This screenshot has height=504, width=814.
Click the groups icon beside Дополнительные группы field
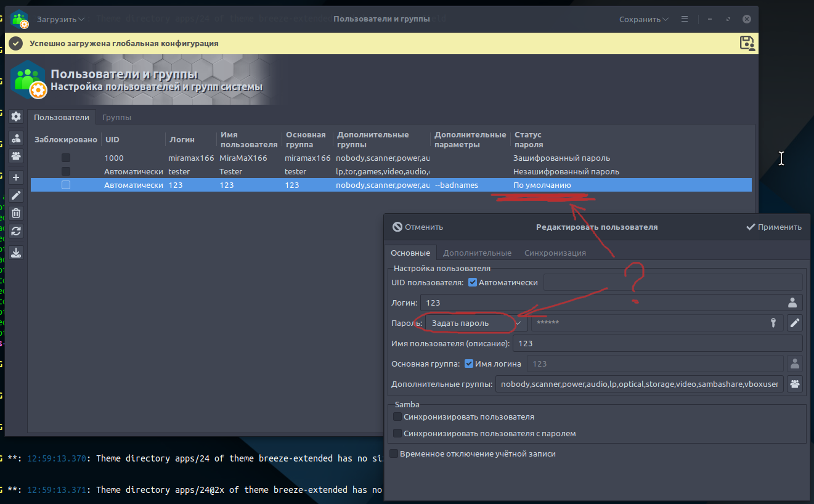(x=795, y=384)
